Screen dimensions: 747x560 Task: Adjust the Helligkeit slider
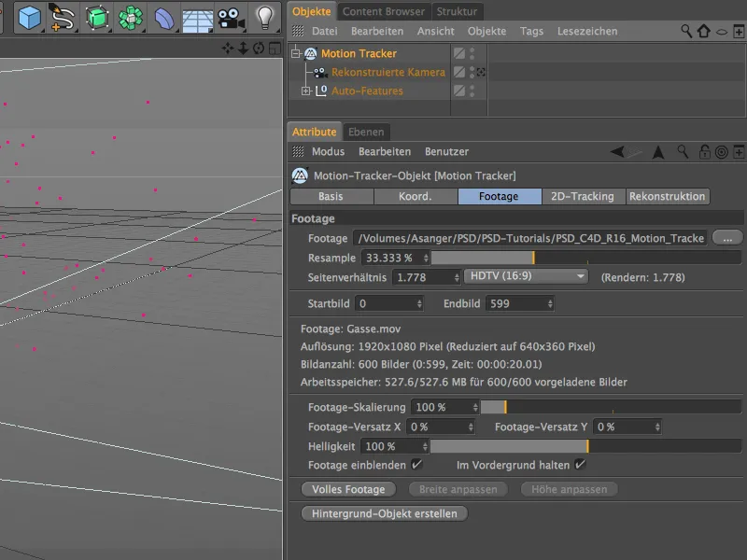(586, 447)
